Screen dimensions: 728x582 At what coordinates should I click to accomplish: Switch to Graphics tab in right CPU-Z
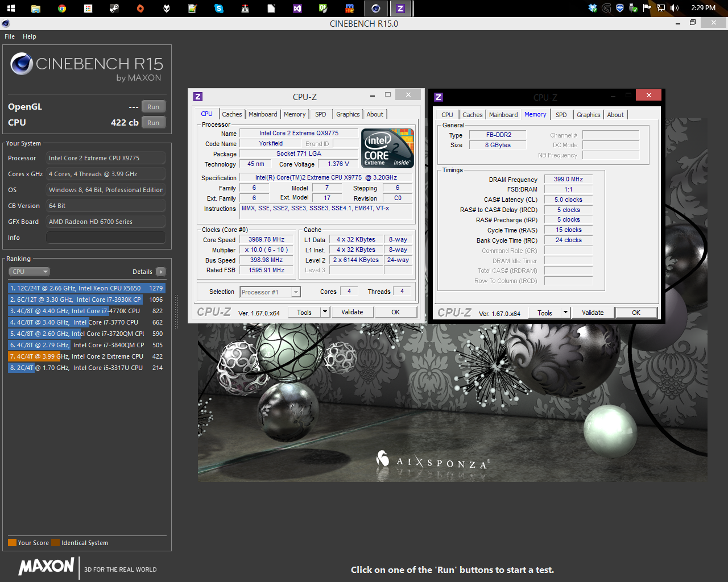589,115
